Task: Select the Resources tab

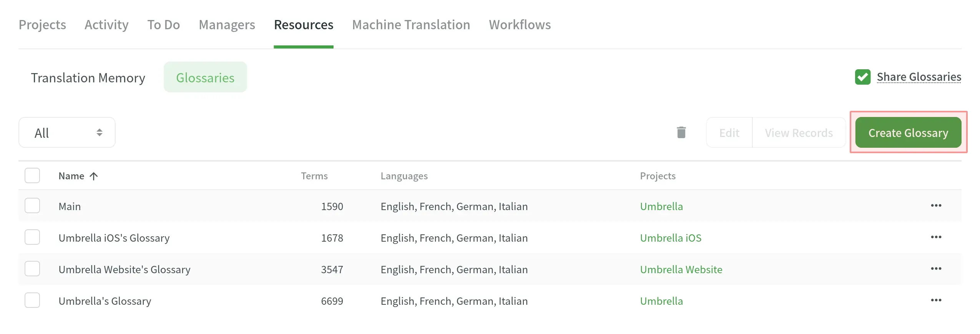Action: click(x=304, y=25)
